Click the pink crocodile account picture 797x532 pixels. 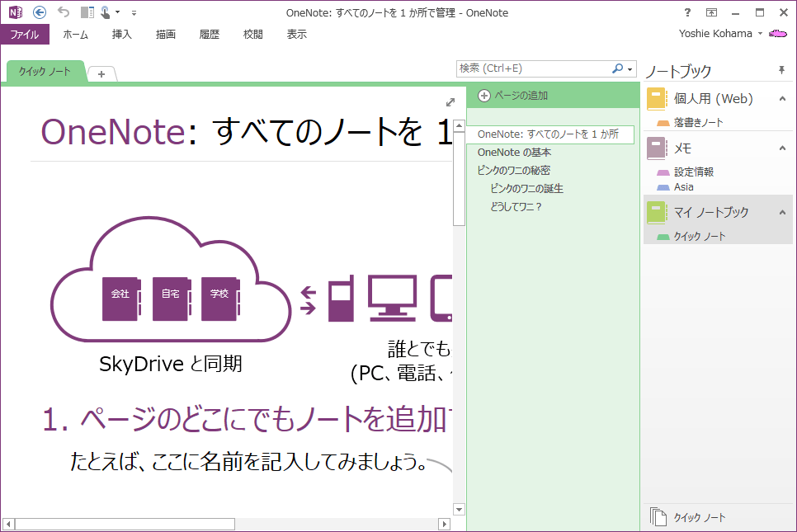pos(778,34)
